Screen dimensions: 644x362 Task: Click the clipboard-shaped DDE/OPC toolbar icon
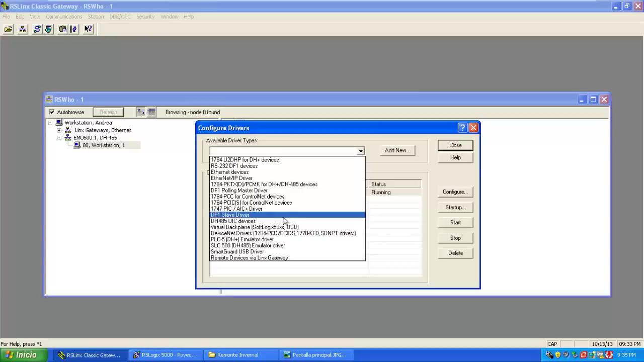pyautogui.click(x=63, y=29)
